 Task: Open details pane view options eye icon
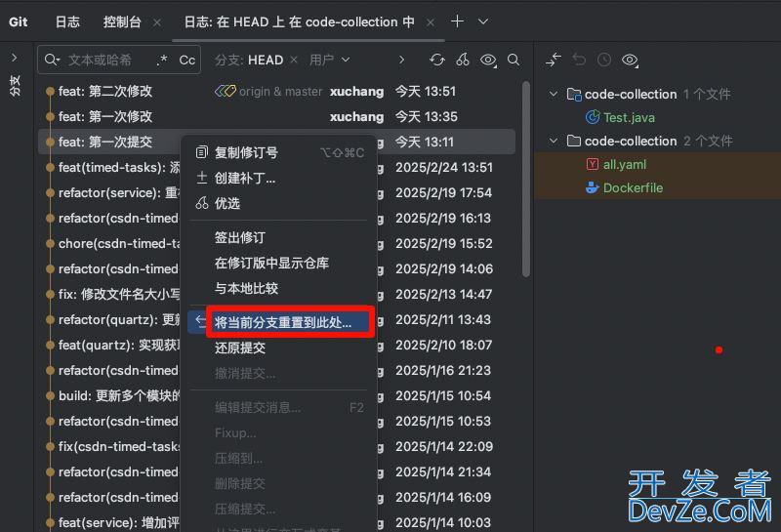(x=630, y=61)
